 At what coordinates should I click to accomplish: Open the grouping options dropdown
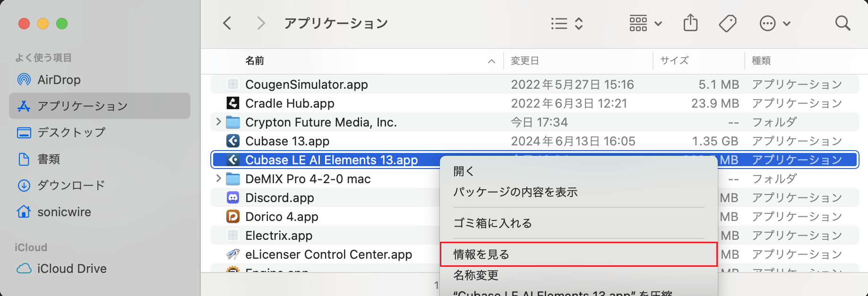click(645, 23)
